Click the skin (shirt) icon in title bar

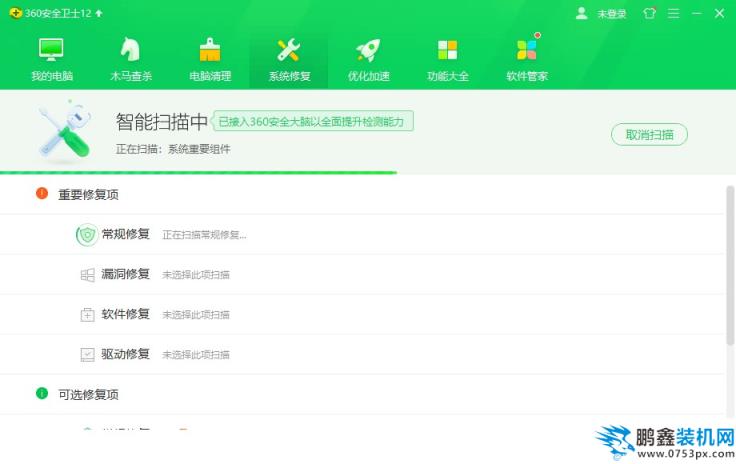[650, 14]
